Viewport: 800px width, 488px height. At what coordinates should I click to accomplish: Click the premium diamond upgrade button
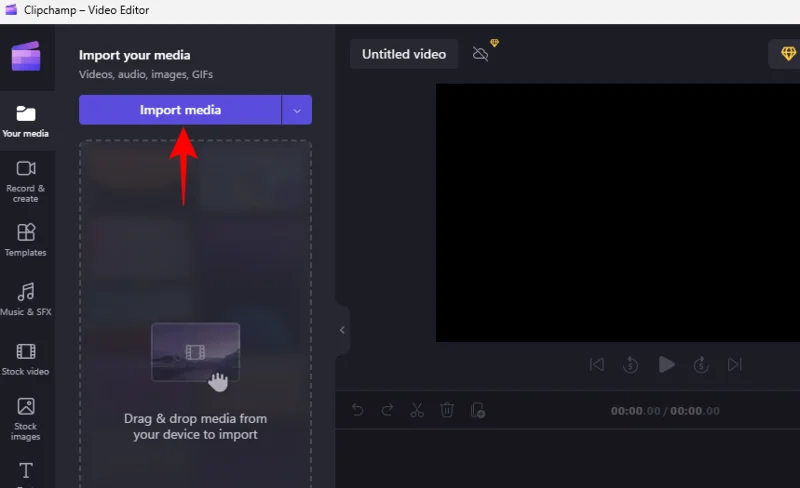(x=788, y=53)
